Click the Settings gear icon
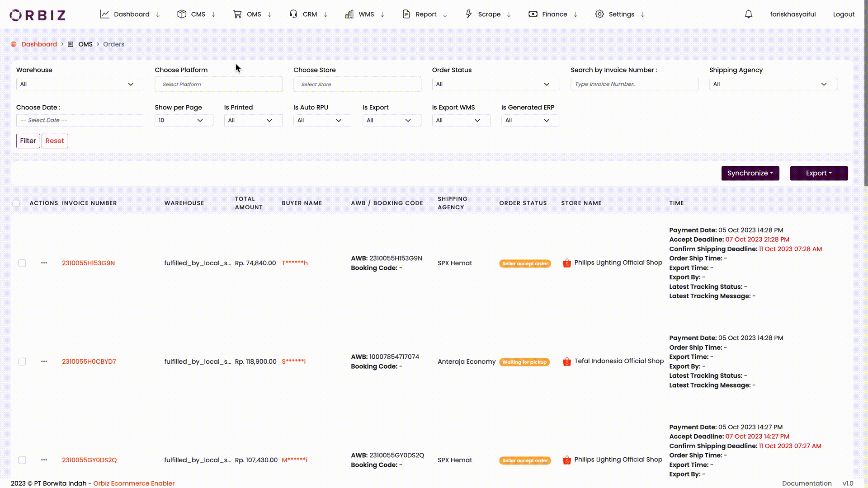The width and height of the screenshot is (868, 488). pyautogui.click(x=599, y=14)
